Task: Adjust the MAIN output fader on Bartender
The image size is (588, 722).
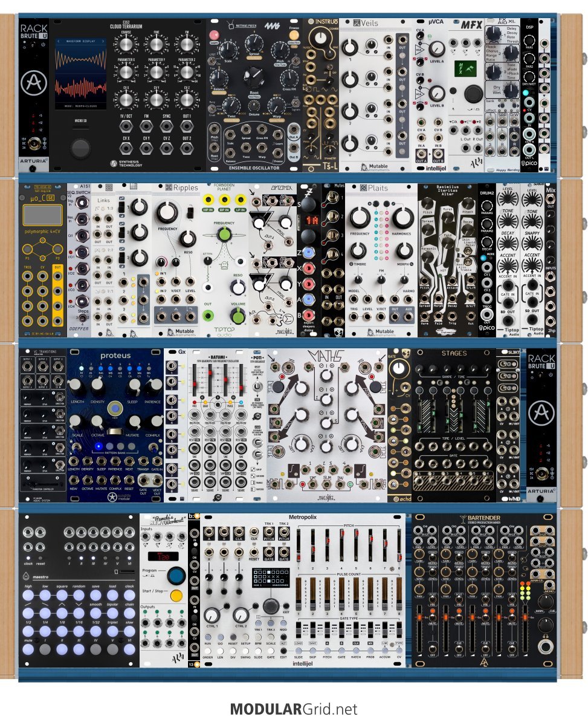Action: click(x=524, y=629)
